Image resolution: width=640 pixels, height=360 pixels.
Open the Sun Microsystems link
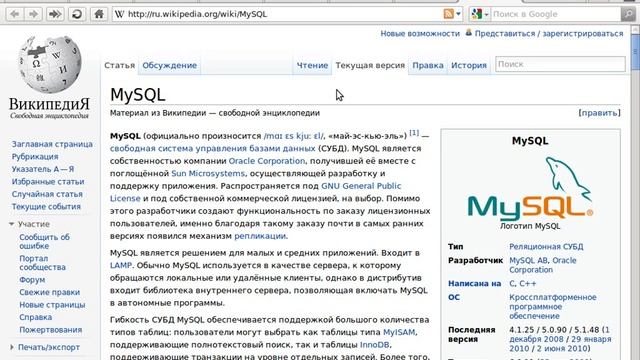click(x=208, y=173)
